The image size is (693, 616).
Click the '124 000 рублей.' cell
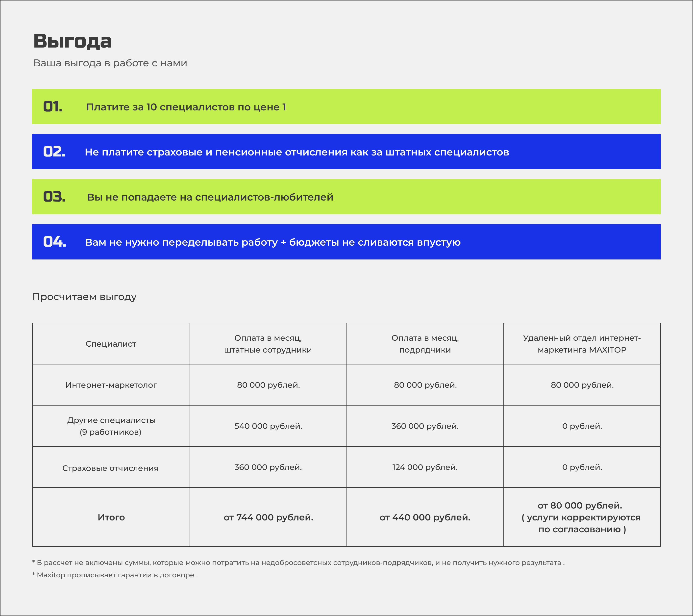click(425, 467)
